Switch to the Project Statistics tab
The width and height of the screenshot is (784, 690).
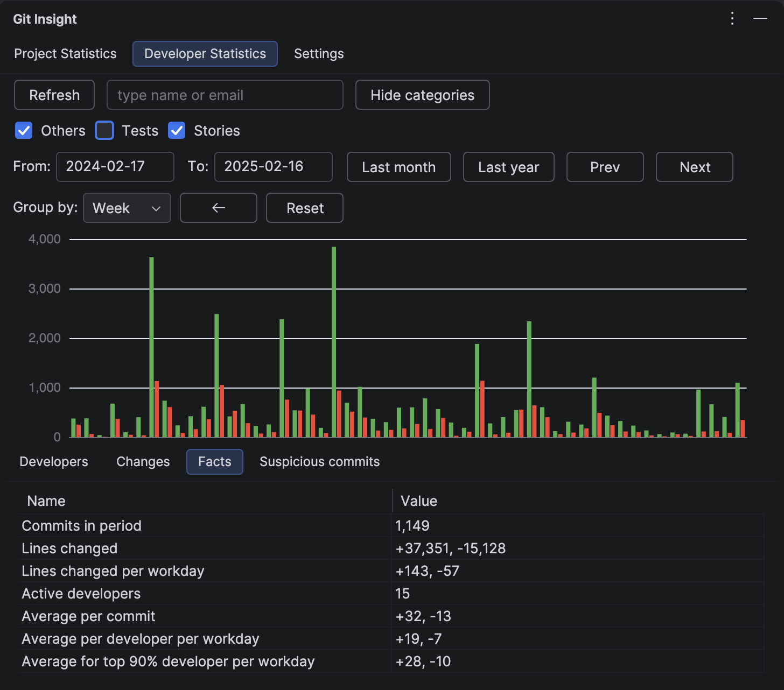click(65, 53)
